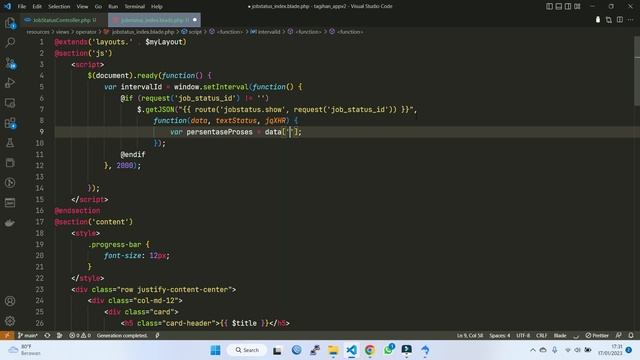
Task: Toggle the primary side bar layout icon
Action: (549, 7)
